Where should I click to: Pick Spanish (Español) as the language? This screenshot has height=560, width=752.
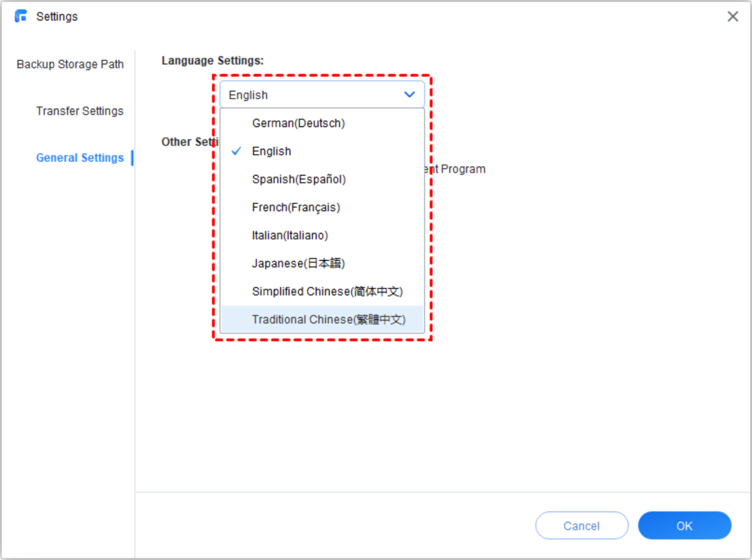pyautogui.click(x=299, y=179)
